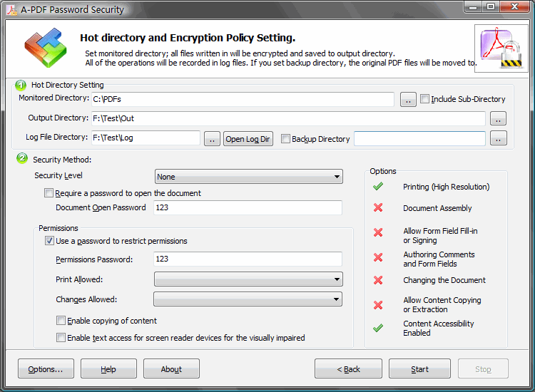The image size is (535, 392).
Task: Click the Document Open Password field
Action: tap(248, 207)
